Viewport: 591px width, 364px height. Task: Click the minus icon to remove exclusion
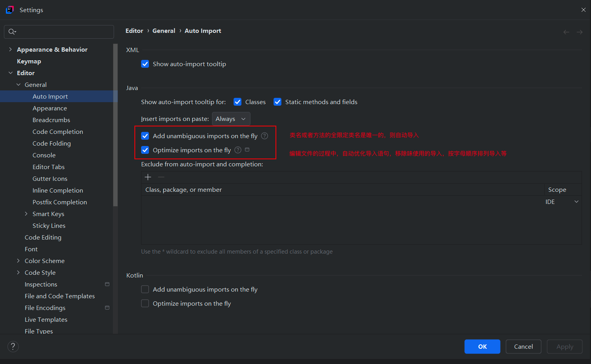click(161, 177)
